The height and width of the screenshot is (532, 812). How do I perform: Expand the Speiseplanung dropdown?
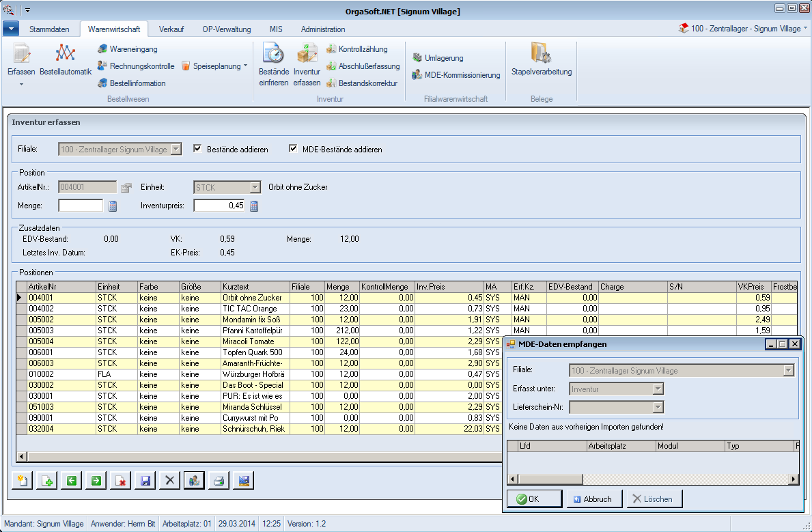pyautogui.click(x=245, y=66)
